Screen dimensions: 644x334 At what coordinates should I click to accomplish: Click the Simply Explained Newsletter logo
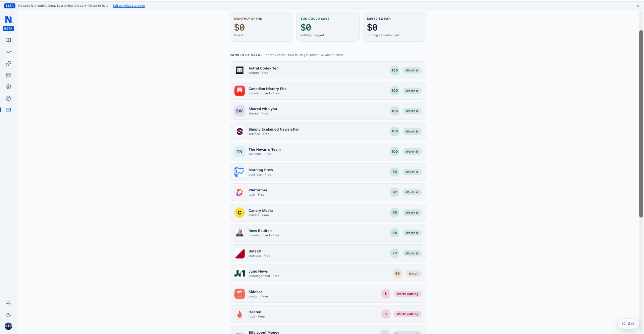coord(239,131)
